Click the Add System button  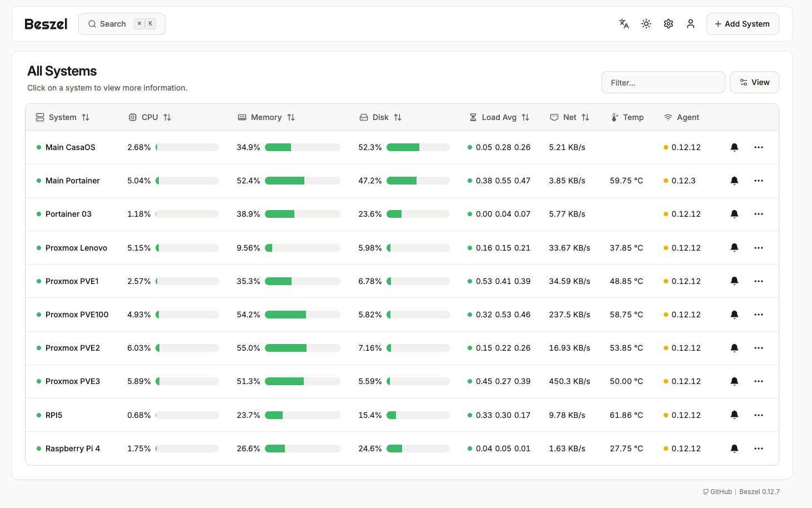[x=743, y=24]
